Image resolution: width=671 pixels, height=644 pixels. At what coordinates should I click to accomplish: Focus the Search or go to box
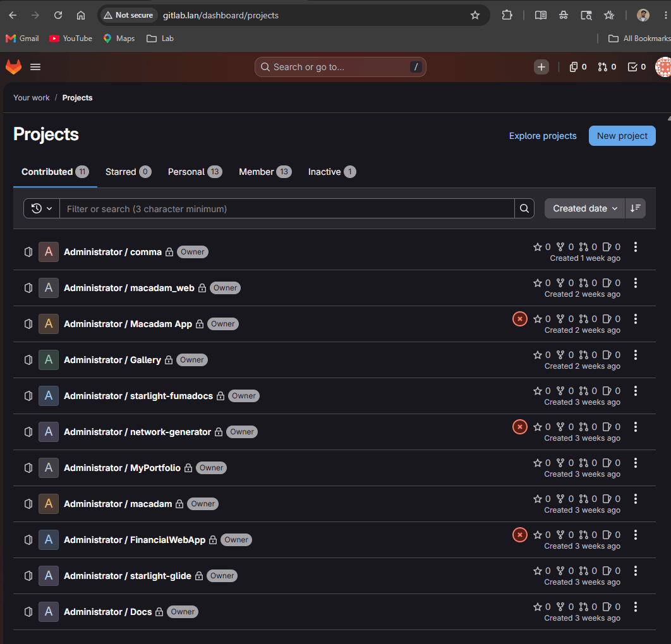click(340, 67)
